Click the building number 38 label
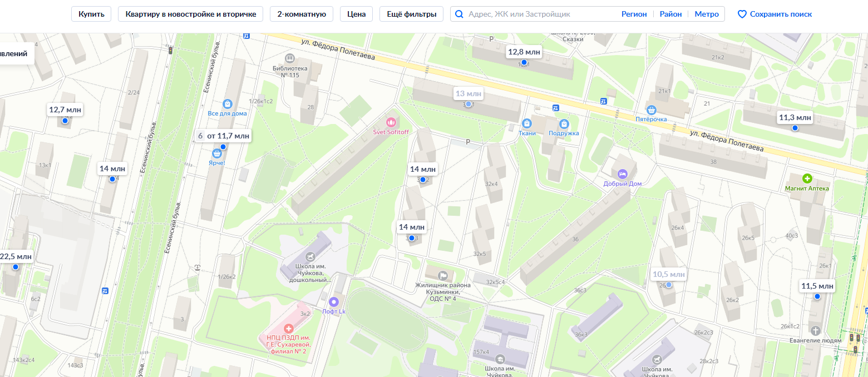This screenshot has width=868, height=377. [713, 162]
